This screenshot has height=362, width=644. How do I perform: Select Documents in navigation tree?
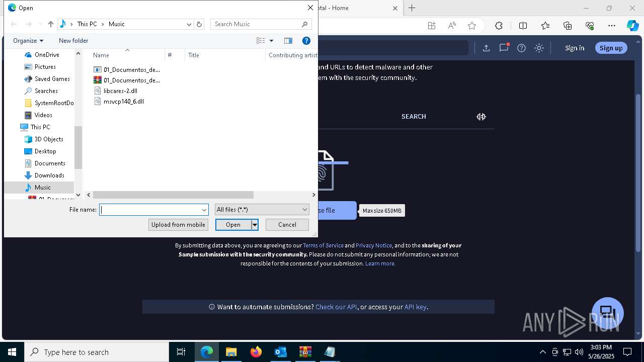(x=50, y=163)
